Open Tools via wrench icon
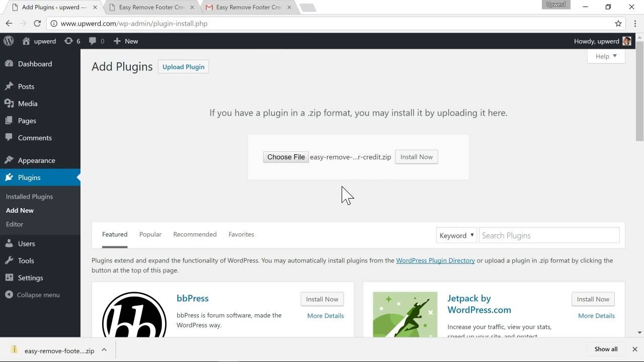The height and width of the screenshot is (362, 644). 9,260
